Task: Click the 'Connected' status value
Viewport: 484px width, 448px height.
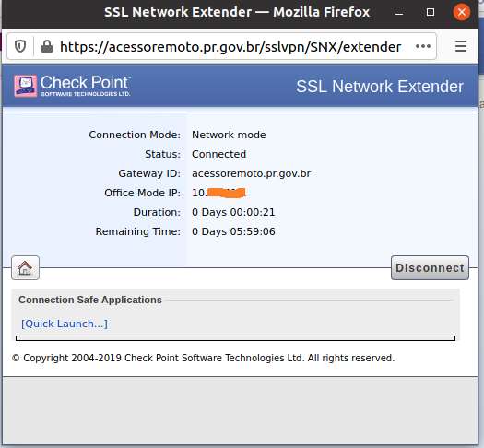Action: [218, 154]
